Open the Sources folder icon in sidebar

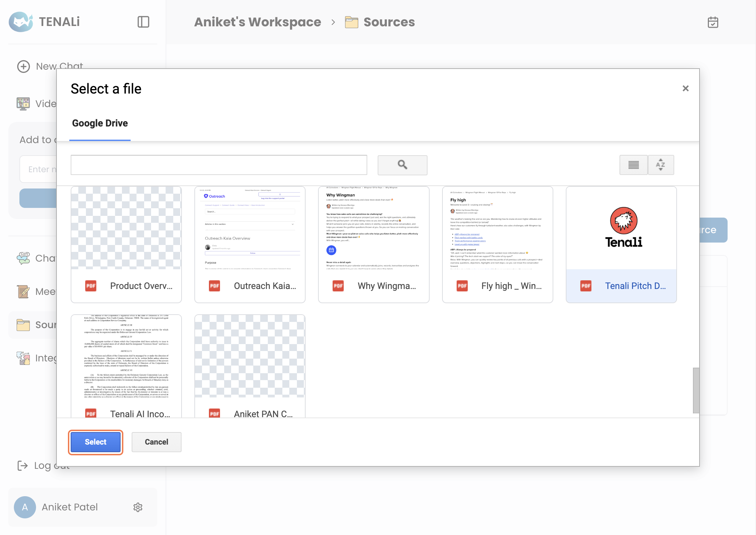point(23,325)
